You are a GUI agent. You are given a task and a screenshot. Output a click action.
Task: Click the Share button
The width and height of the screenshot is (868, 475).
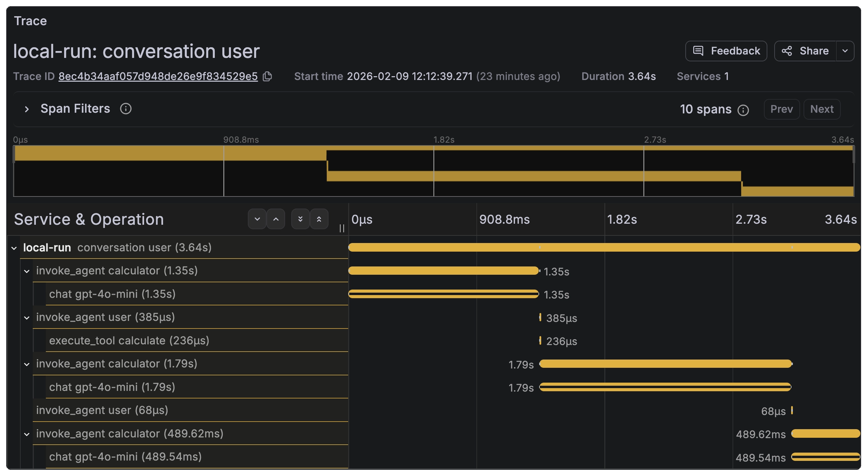point(805,51)
